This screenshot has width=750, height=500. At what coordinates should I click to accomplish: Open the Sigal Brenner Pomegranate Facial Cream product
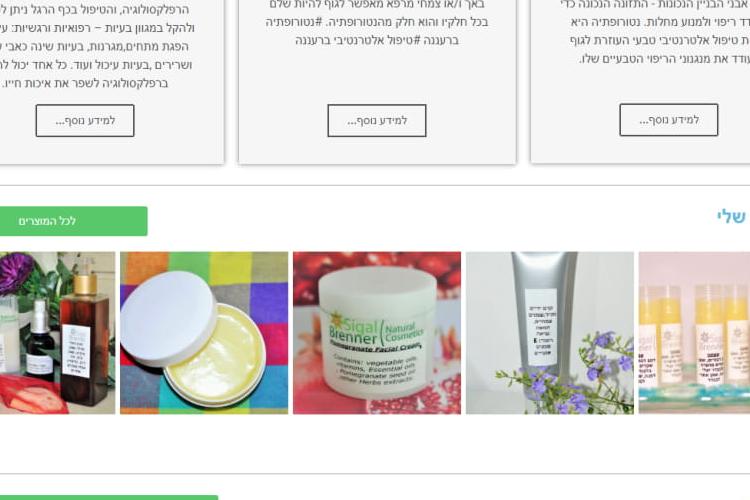[377, 333]
